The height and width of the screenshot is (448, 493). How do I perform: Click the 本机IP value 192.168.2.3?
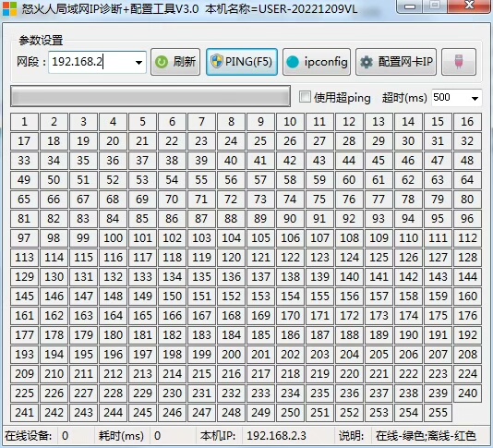click(276, 436)
